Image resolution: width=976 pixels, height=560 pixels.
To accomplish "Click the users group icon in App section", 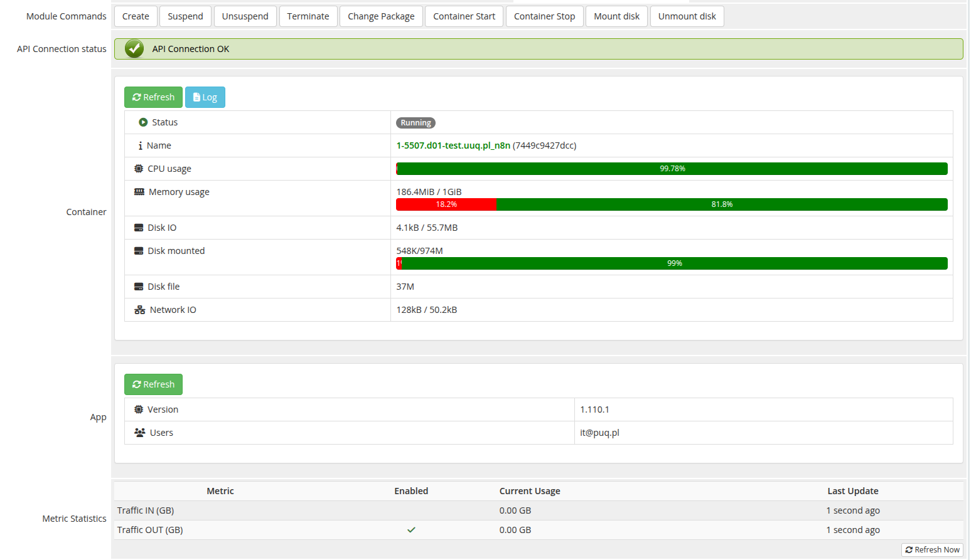I will click(x=139, y=432).
